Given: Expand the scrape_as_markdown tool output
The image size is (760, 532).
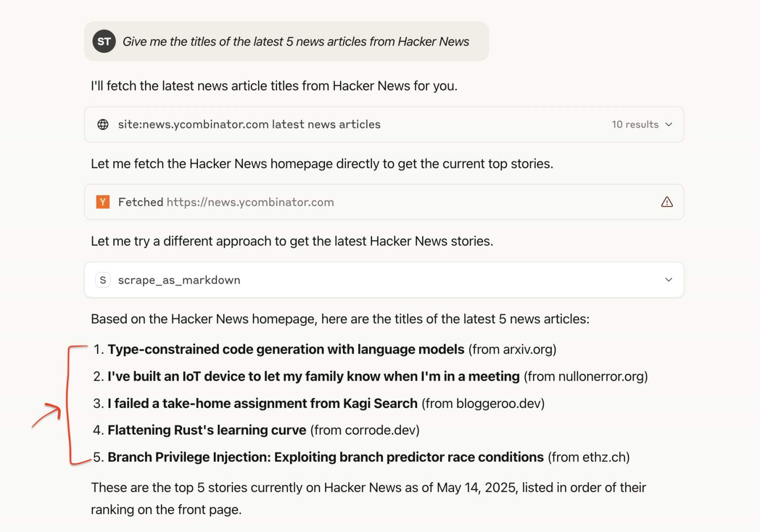Looking at the screenshot, I should pyautogui.click(x=669, y=279).
